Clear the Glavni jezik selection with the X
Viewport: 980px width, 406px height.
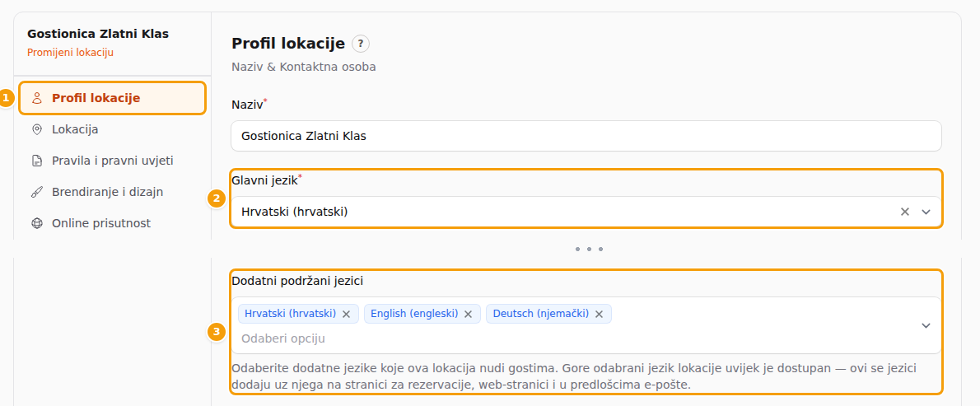(x=904, y=212)
